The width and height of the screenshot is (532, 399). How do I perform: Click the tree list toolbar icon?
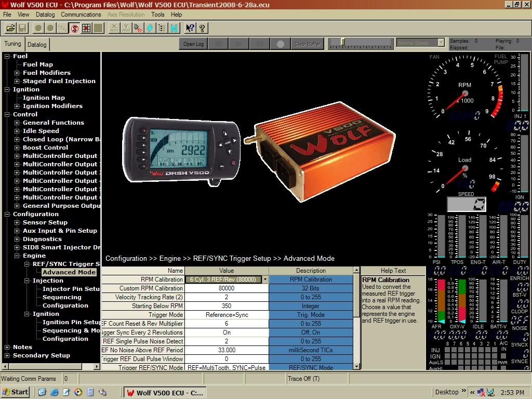coord(162,28)
